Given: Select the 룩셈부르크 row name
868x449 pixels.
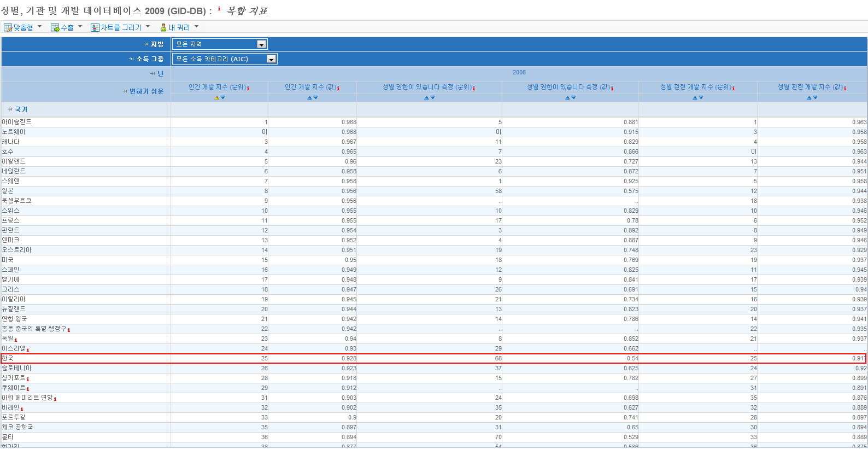Looking at the screenshot, I should tap(17, 201).
